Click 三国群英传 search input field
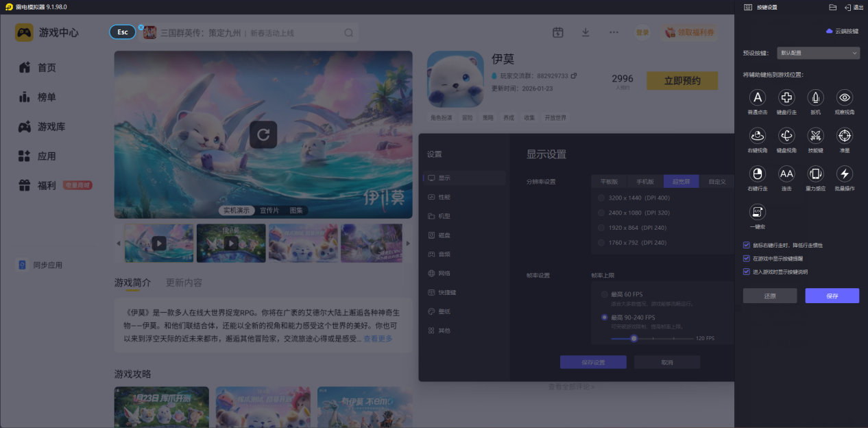This screenshot has width=868, height=428. coord(249,33)
